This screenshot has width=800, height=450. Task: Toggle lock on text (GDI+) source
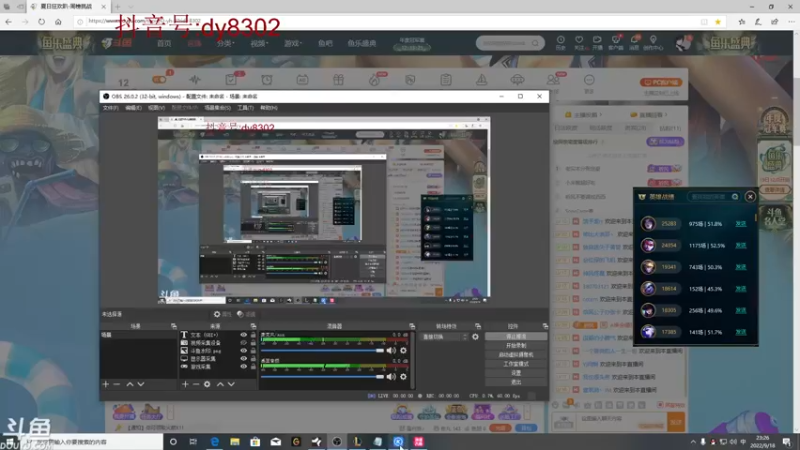click(x=253, y=335)
